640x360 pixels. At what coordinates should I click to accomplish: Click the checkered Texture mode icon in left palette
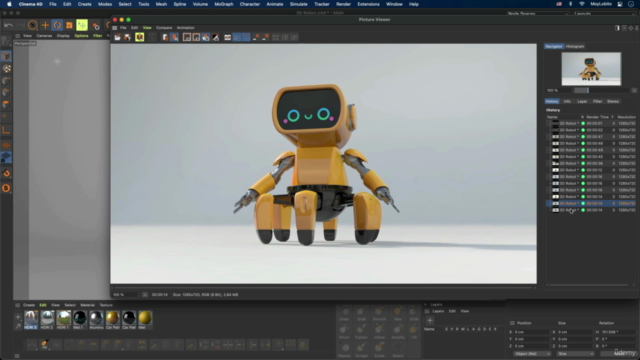tap(6, 69)
